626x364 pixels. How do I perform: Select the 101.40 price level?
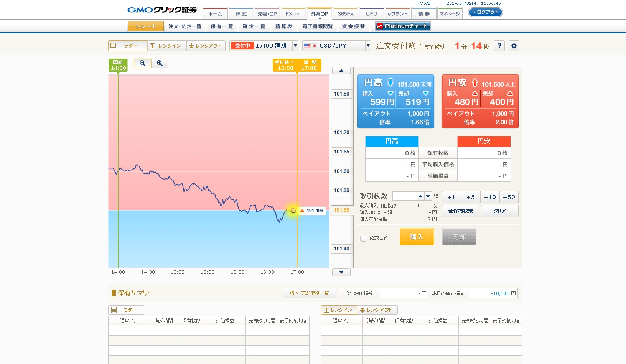[x=341, y=249]
